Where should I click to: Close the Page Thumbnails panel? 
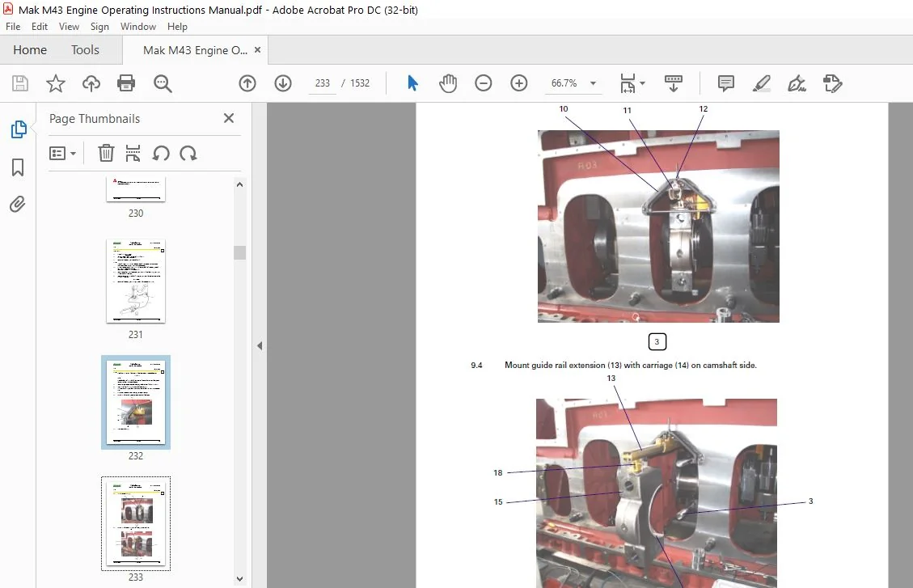[x=229, y=118]
